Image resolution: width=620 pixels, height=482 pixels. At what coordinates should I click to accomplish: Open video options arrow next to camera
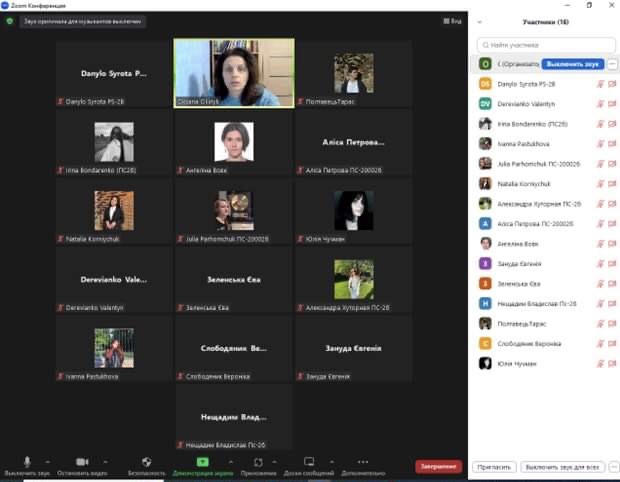(105, 461)
